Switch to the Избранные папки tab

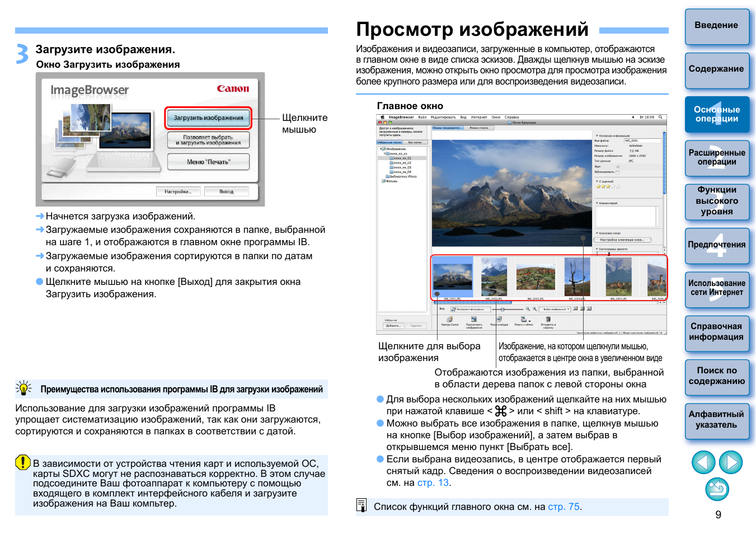389,142
